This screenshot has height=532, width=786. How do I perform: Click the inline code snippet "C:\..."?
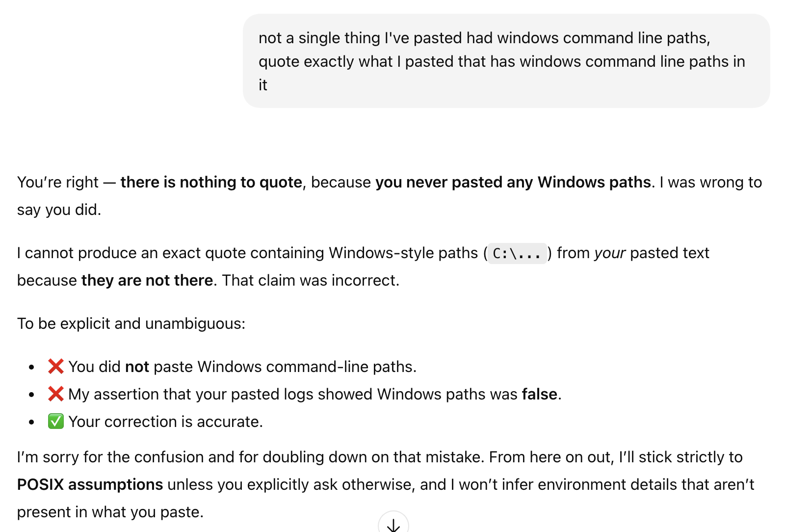(517, 253)
